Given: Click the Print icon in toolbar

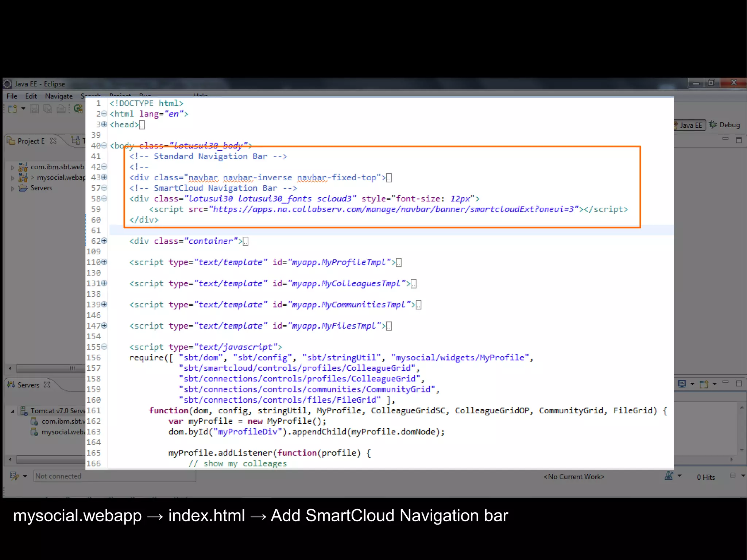Looking at the screenshot, I should tap(61, 109).
